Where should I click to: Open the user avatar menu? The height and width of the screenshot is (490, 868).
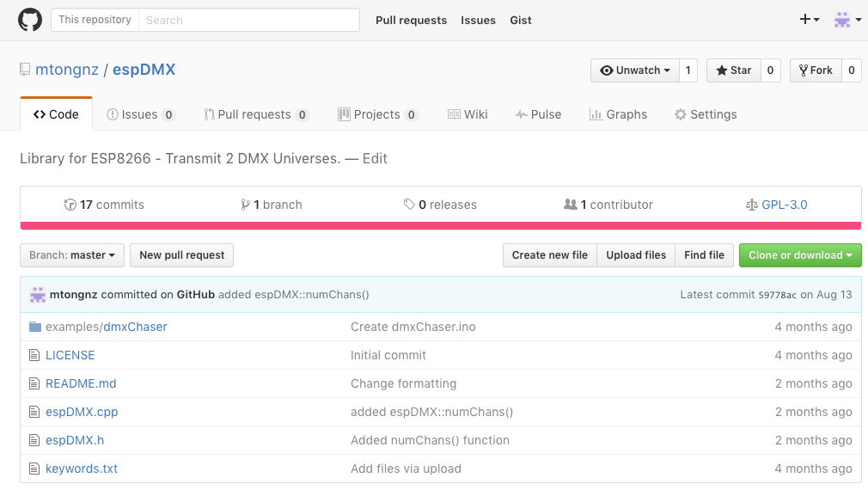tap(847, 20)
